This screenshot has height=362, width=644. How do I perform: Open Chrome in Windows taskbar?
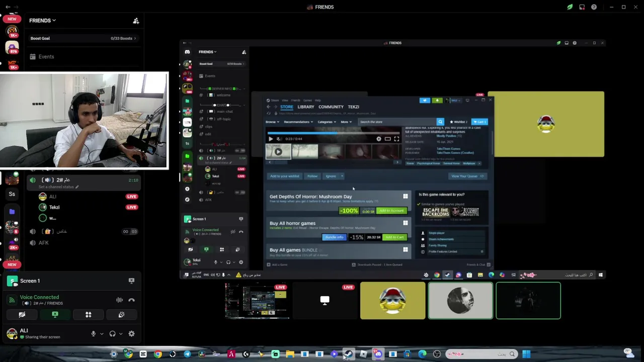click(x=158, y=354)
